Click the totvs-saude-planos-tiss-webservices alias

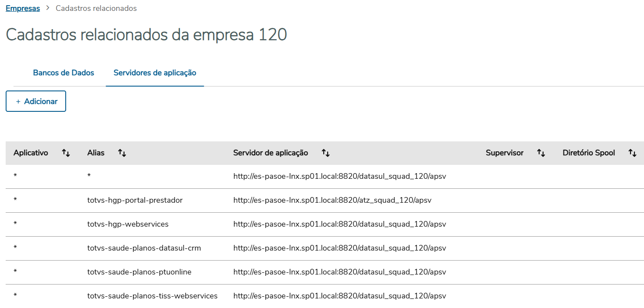pyautogui.click(x=152, y=296)
